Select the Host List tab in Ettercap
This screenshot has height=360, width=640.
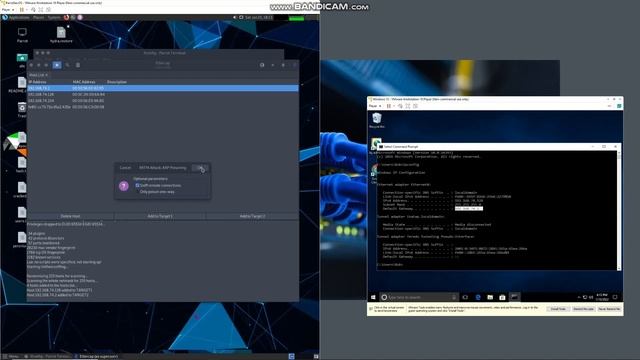coord(38,75)
